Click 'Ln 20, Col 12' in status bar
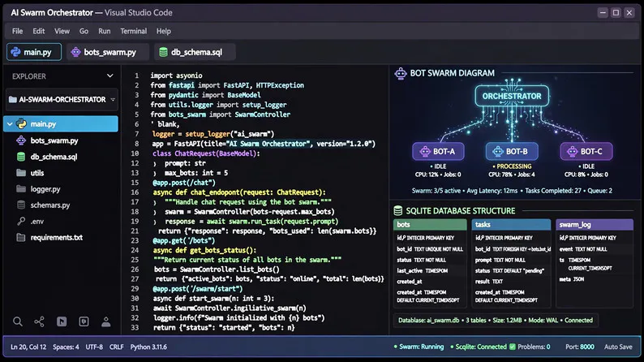 pos(28,347)
